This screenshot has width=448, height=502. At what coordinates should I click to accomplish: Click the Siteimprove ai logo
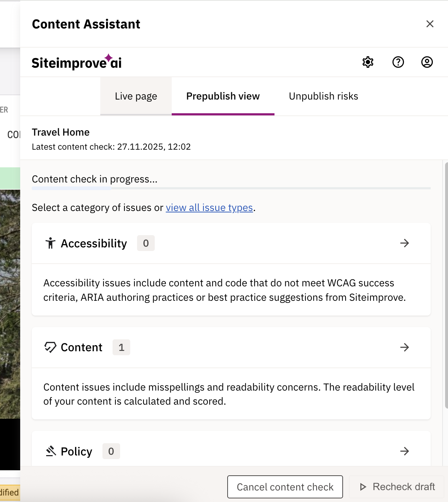(x=76, y=62)
